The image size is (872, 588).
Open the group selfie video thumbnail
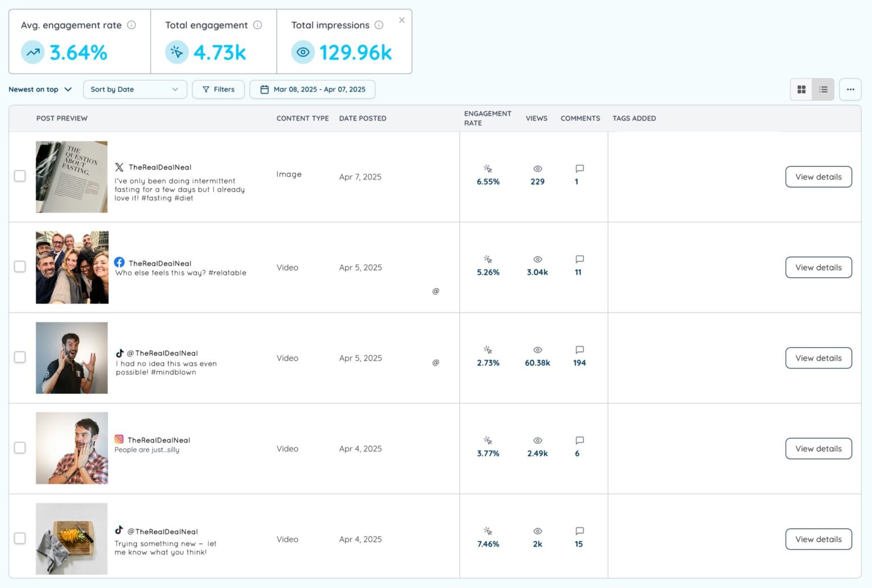(72, 267)
